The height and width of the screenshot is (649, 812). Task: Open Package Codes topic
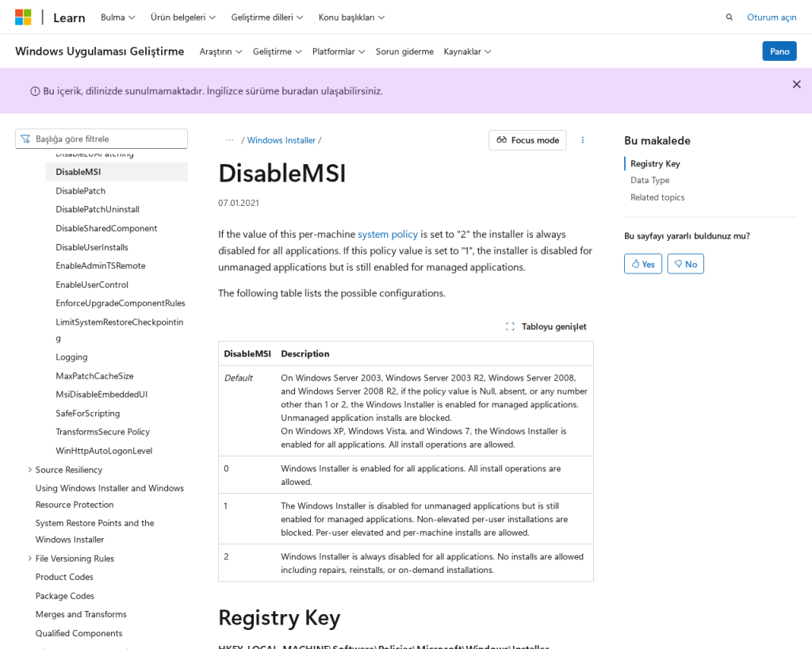[x=65, y=596]
